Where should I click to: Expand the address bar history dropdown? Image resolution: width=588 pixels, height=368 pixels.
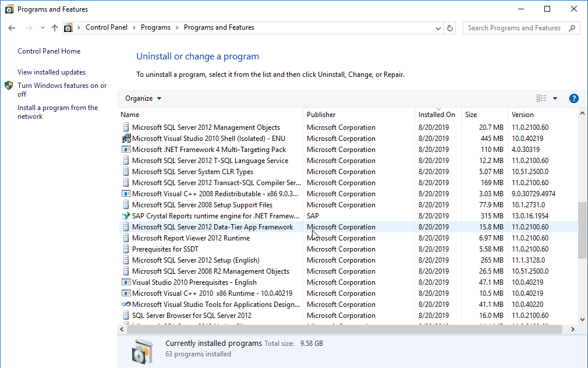coord(438,28)
